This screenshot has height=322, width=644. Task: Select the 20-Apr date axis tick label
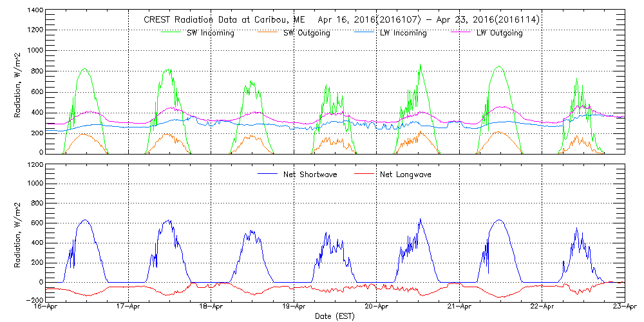click(x=377, y=307)
